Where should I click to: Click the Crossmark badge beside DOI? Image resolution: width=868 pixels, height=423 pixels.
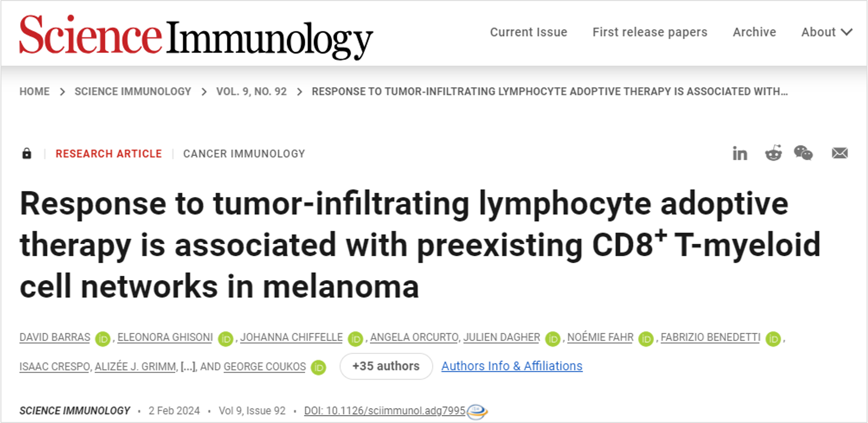(477, 412)
